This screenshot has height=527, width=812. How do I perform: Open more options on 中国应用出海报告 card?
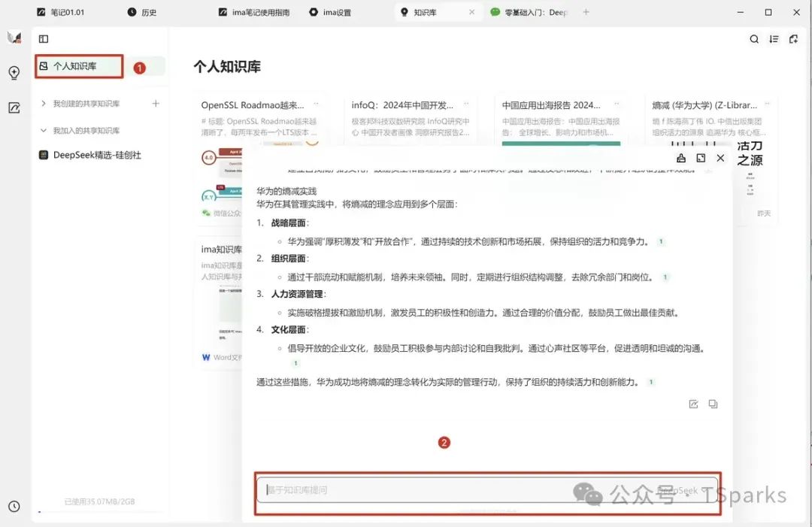(x=617, y=104)
